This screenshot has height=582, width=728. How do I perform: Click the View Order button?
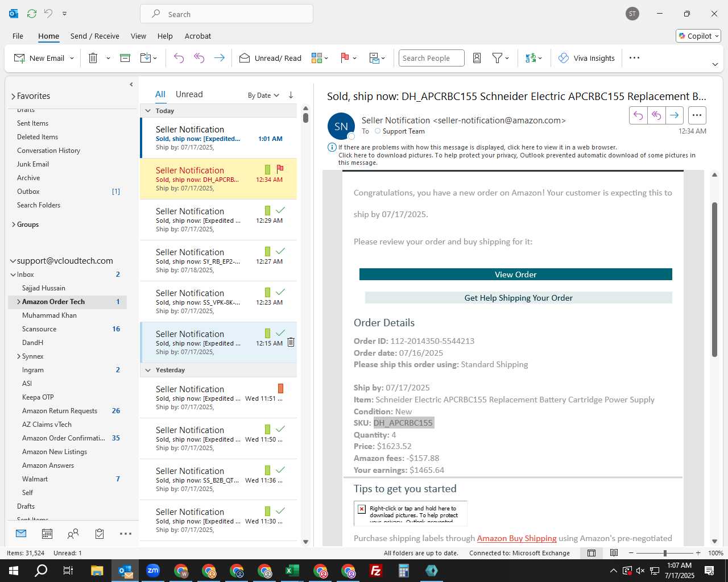(x=516, y=275)
